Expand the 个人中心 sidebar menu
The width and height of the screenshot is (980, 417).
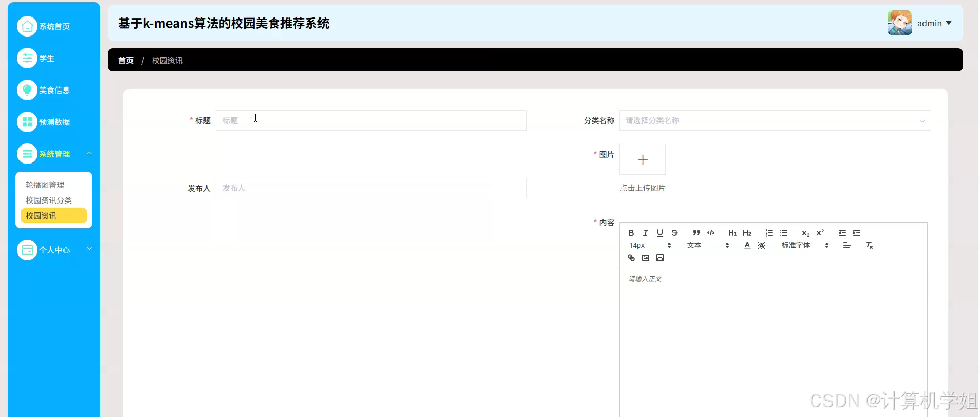pos(54,250)
